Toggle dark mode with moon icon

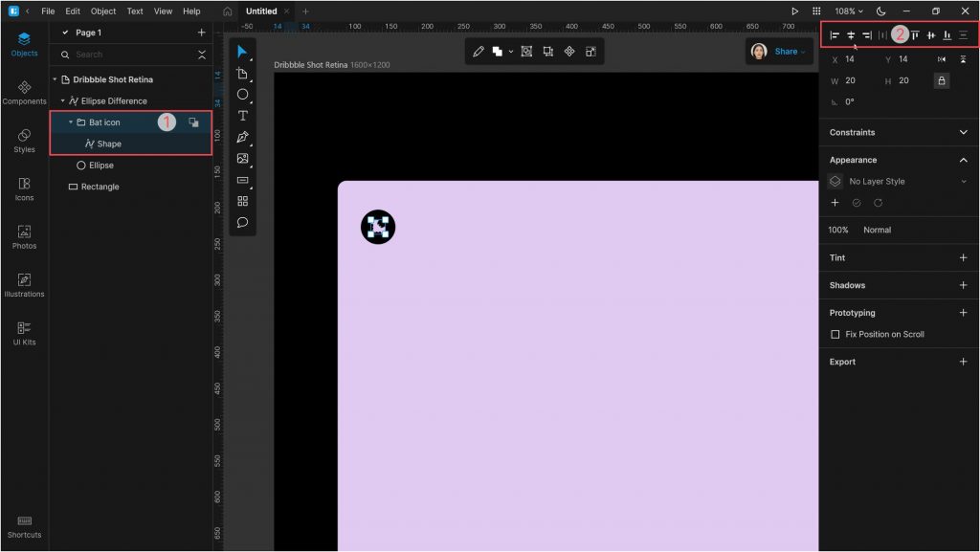click(x=881, y=11)
